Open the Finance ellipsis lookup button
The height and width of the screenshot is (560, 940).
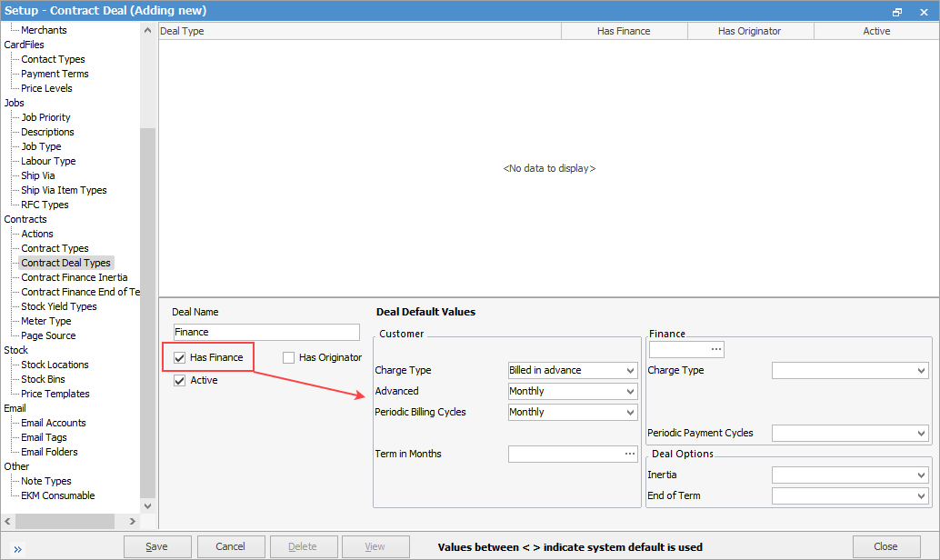point(715,349)
